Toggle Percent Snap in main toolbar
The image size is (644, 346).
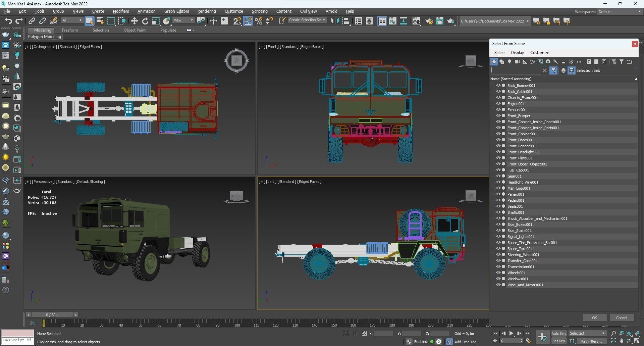click(259, 21)
